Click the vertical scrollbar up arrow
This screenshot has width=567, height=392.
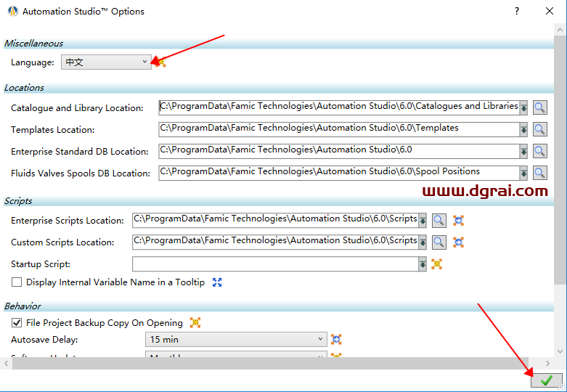pyautogui.click(x=560, y=30)
